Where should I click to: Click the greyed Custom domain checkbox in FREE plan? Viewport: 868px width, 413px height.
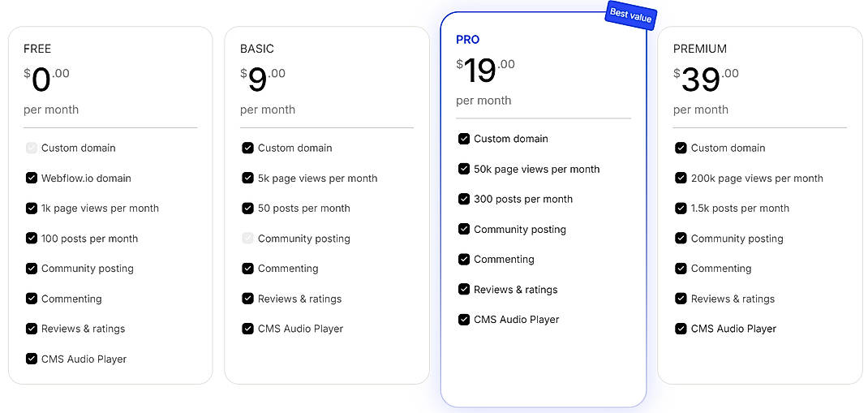[32, 148]
